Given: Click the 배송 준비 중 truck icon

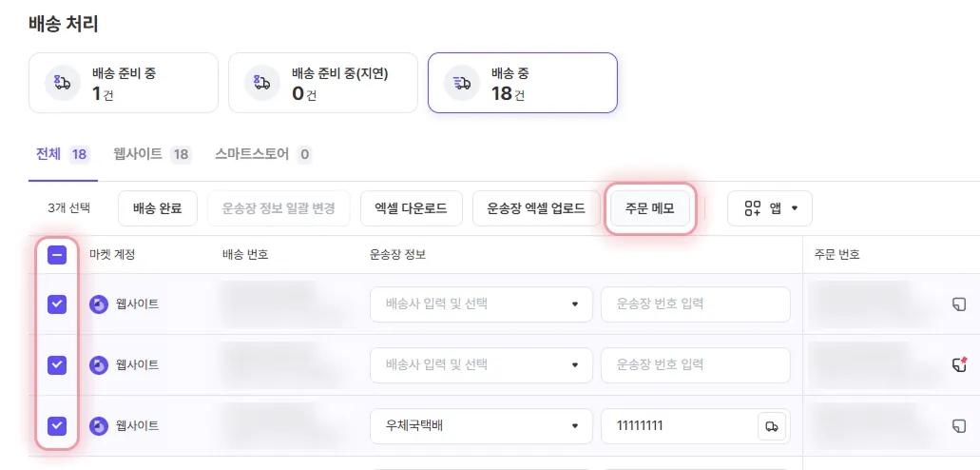Looking at the screenshot, I should [x=63, y=83].
